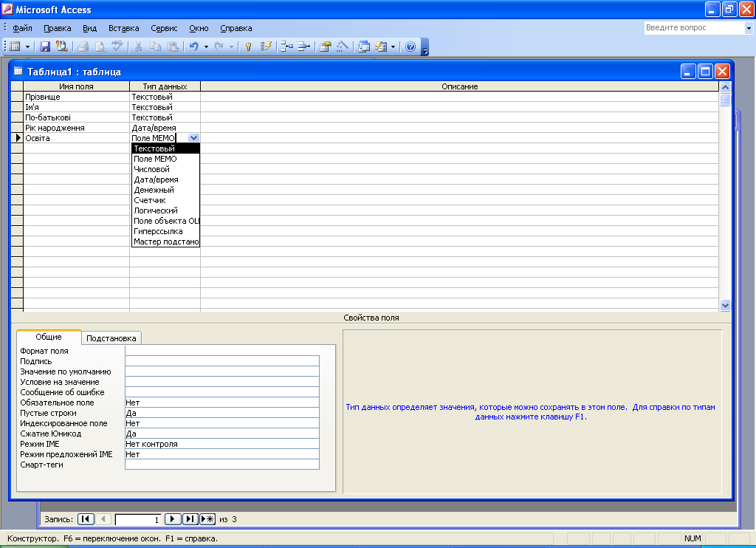Set primary key with key icon
Image resolution: width=756 pixels, height=548 pixels.
click(248, 47)
